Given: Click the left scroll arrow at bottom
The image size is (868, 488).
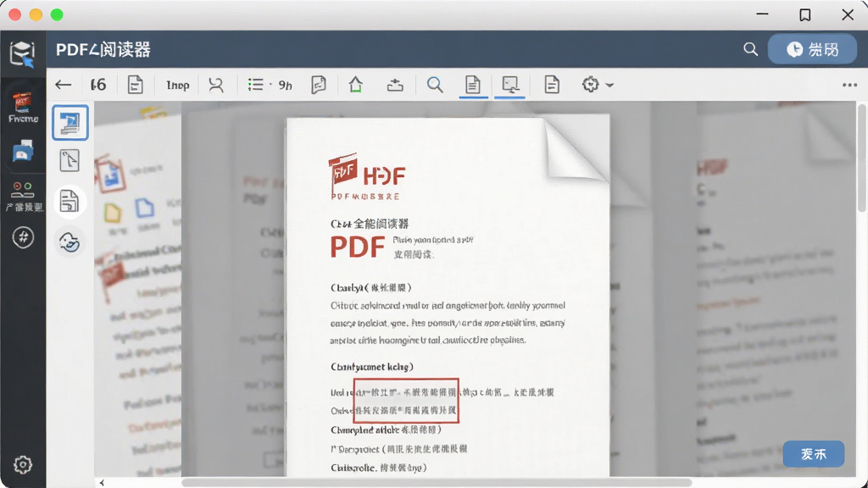Looking at the screenshot, I should [102, 483].
